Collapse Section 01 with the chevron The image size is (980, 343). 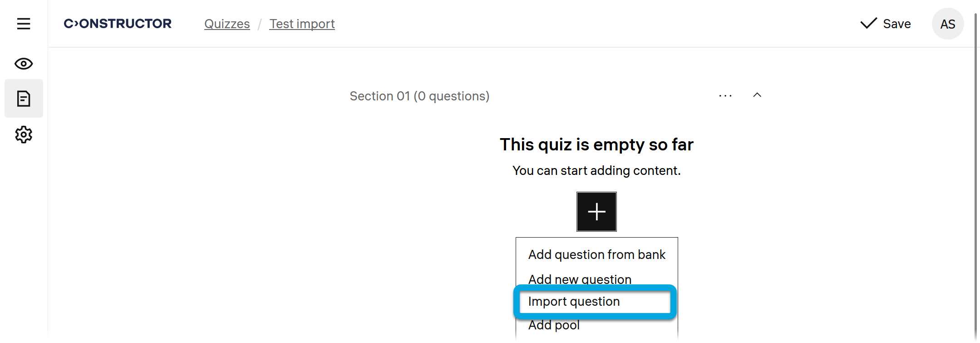point(757,95)
